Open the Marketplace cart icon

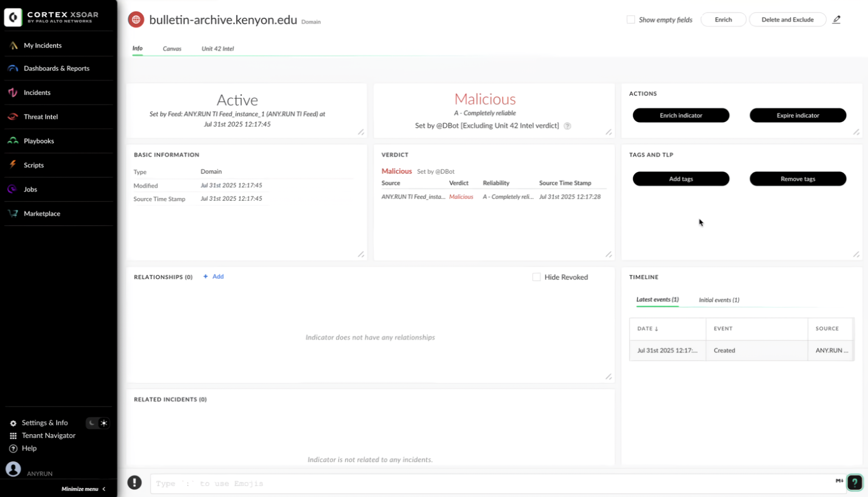pyautogui.click(x=13, y=214)
